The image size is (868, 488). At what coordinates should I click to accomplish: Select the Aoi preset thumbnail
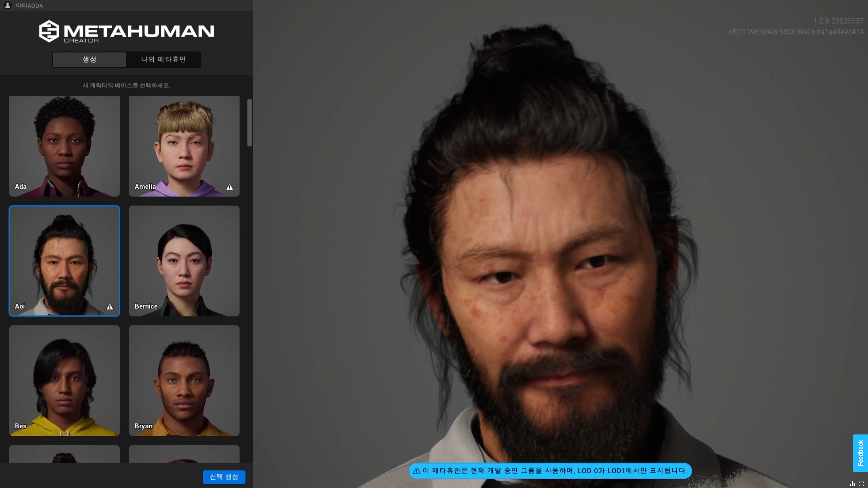click(64, 261)
